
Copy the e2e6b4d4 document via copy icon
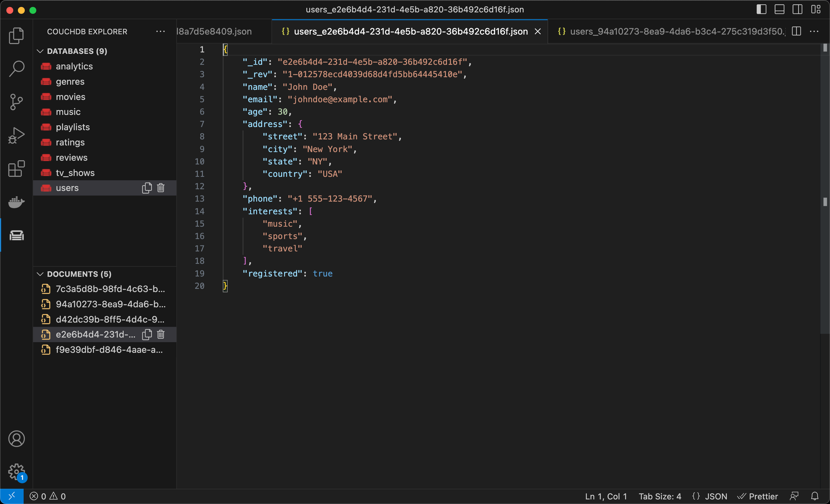[x=147, y=334]
